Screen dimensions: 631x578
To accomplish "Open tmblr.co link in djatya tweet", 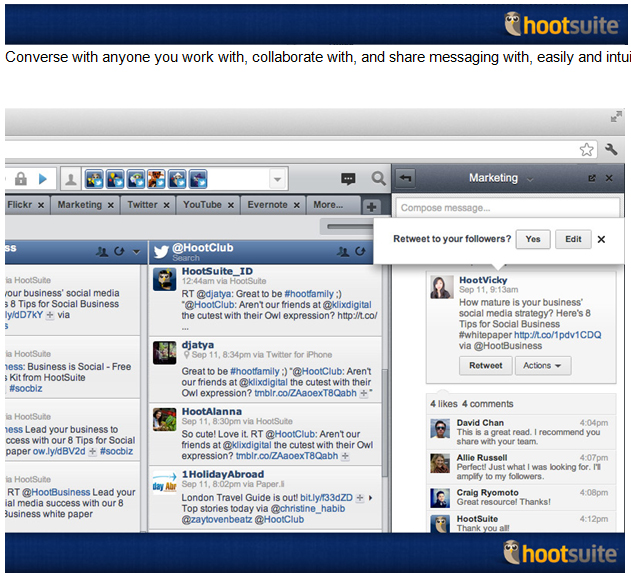I will click(305, 393).
